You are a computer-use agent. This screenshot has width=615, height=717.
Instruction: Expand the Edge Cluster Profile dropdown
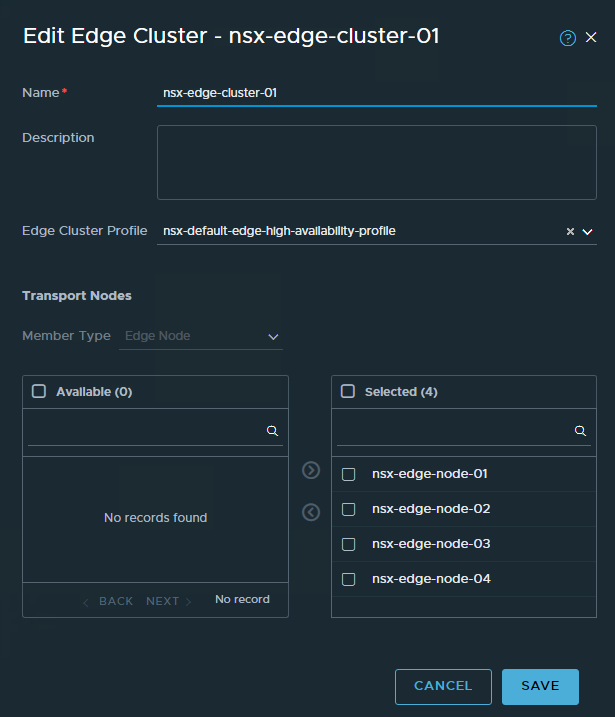coord(587,232)
